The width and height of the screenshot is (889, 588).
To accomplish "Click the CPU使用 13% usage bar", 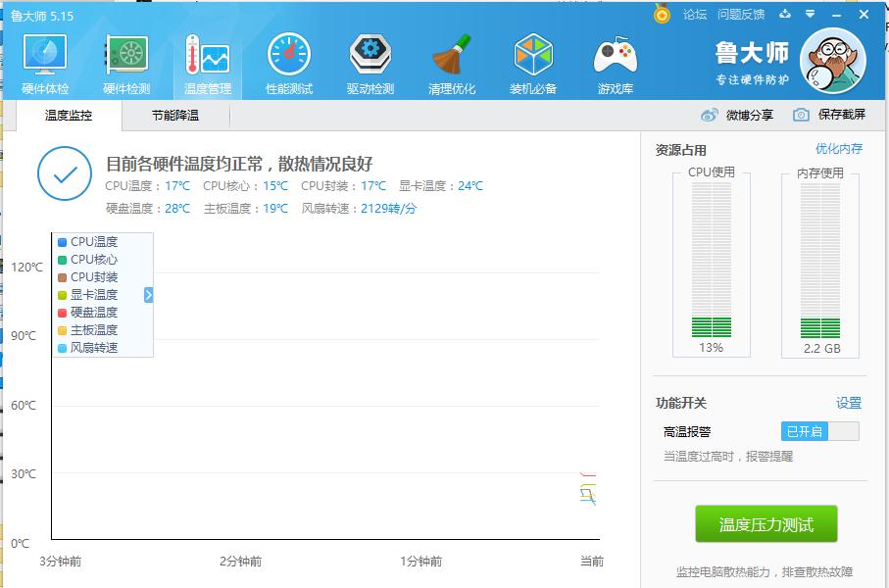I will (x=711, y=261).
